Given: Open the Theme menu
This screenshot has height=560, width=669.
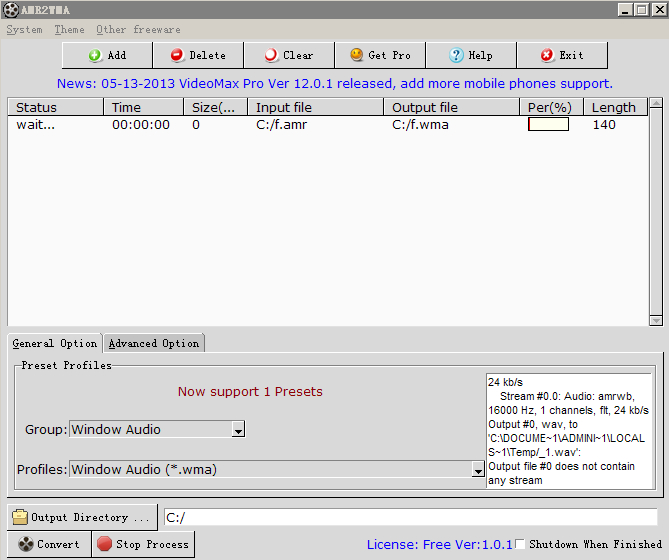Looking at the screenshot, I should pos(69,30).
